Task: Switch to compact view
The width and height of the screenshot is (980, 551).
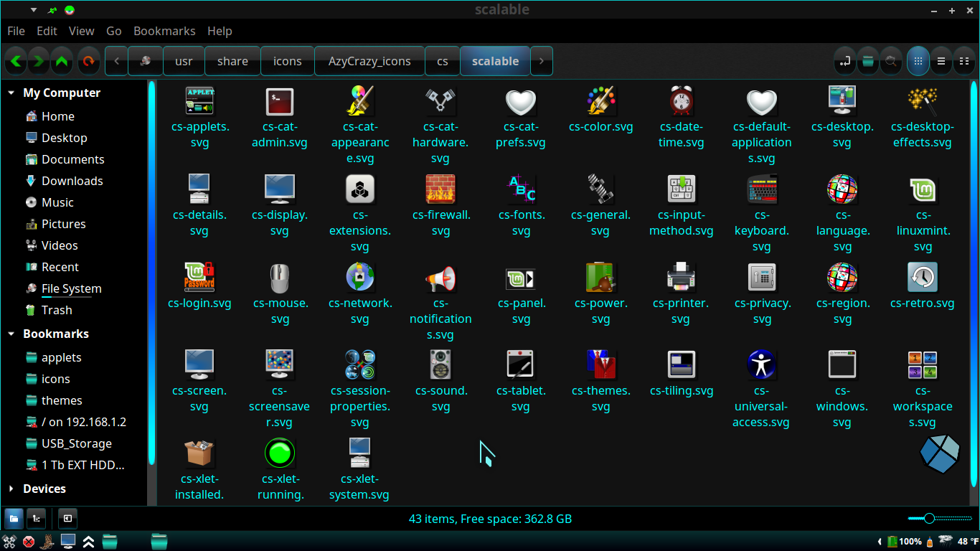Action: click(963, 61)
